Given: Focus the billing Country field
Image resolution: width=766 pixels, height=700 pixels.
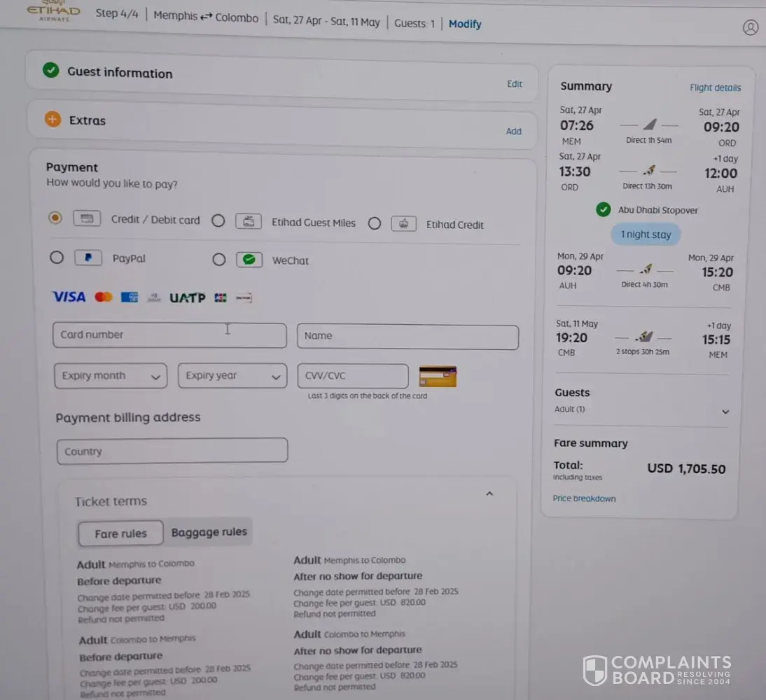Looking at the screenshot, I should click(172, 451).
